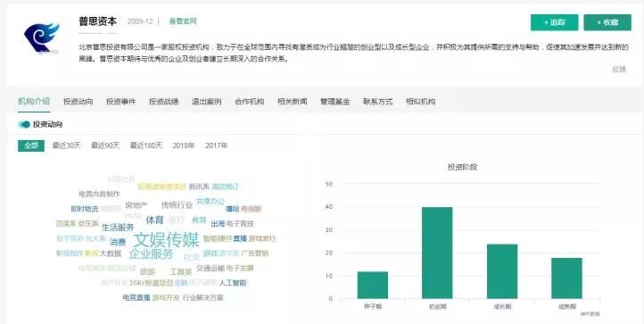
Task: Click the 出海 word cloud tag
Action: [x=218, y=224]
